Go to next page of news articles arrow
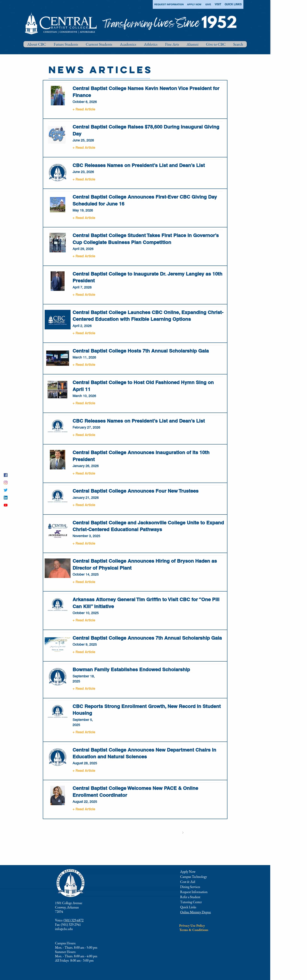Image resolution: width=307 pixels, height=980 pixels. (x=183, y=832)
